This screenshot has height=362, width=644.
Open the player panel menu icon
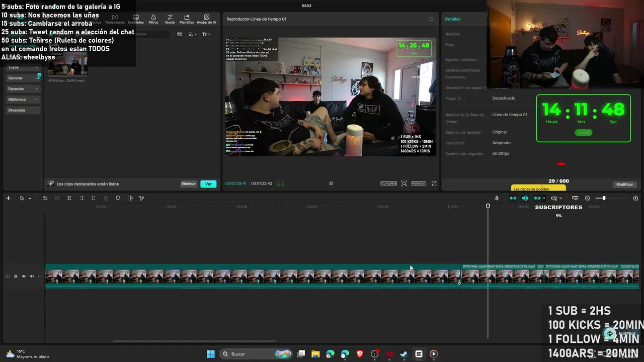pos(431,19)
